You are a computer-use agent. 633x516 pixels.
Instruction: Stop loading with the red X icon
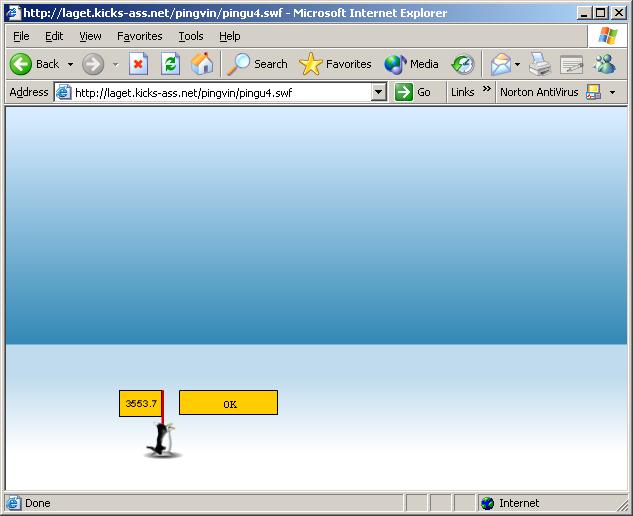138,64
